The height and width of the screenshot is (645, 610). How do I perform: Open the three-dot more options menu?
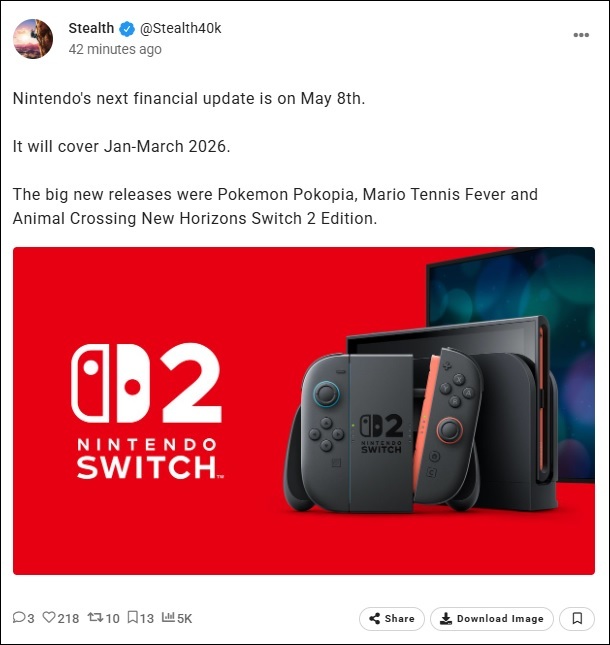tap(581, 35)
